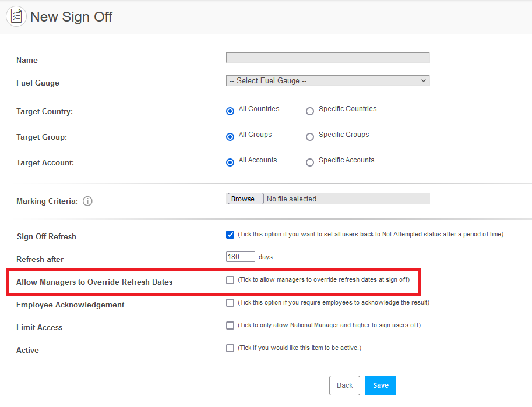The height and width of the screenshot is (407, 532).
Task: Untick the Sign Off Refresh checkbox
Action: coord(230,235)
